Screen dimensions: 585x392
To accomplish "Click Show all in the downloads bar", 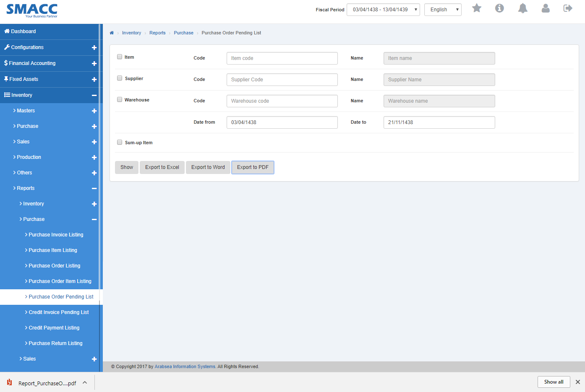I will pyautogui.click(x=554, y=382).
